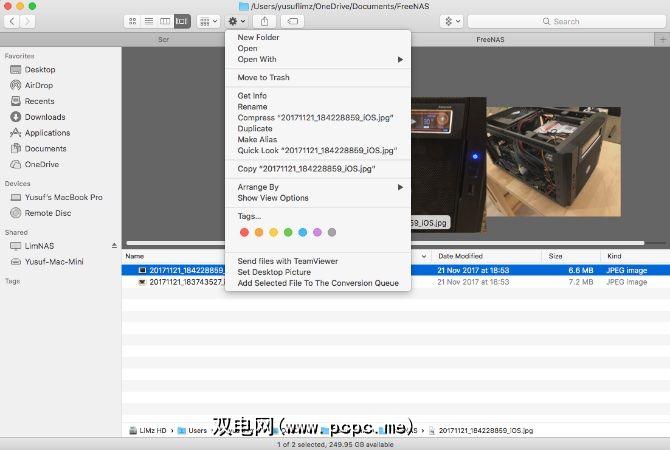
Task: Choose Send files with TeamViewer
Action: click(x=318, y=261)
